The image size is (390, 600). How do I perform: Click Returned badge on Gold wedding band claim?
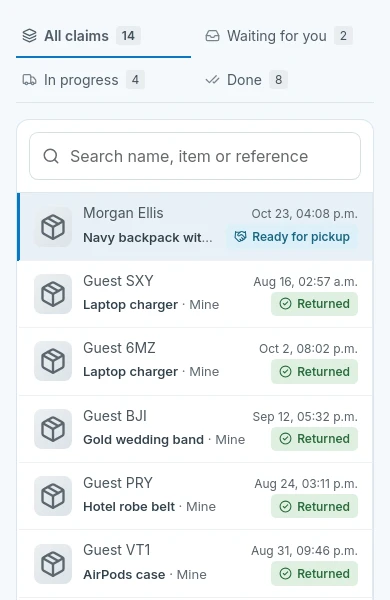click(314, 439)
